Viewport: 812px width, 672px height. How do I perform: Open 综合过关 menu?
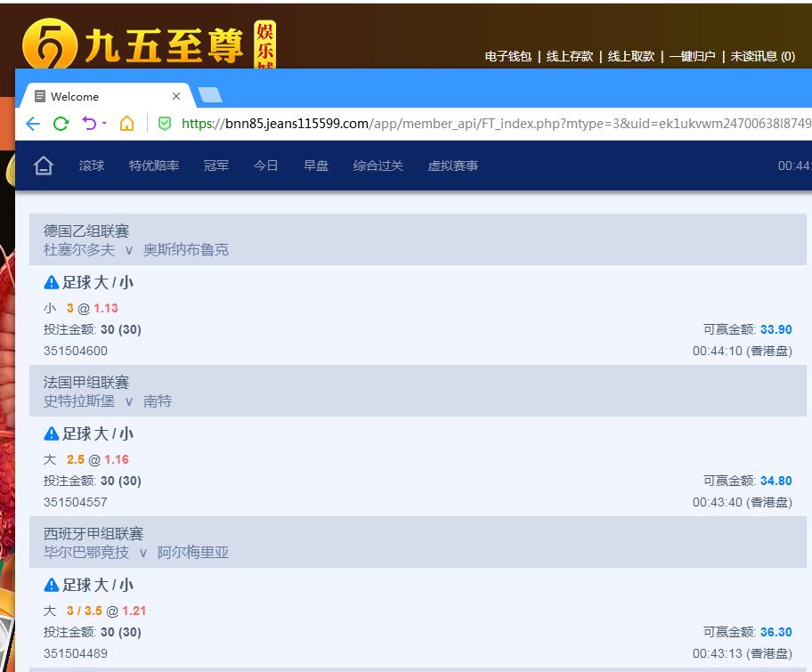click(378, 166)
